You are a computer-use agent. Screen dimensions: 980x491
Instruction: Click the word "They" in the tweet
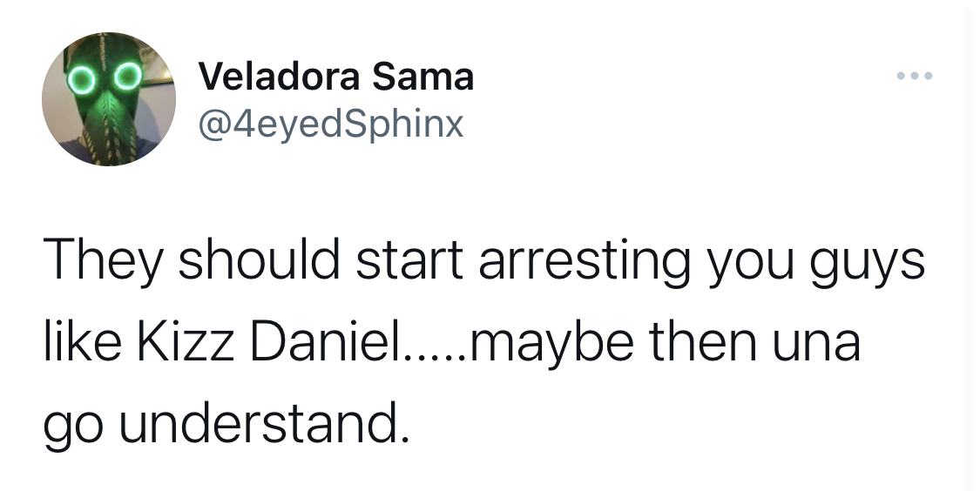(x=104, y=260)
